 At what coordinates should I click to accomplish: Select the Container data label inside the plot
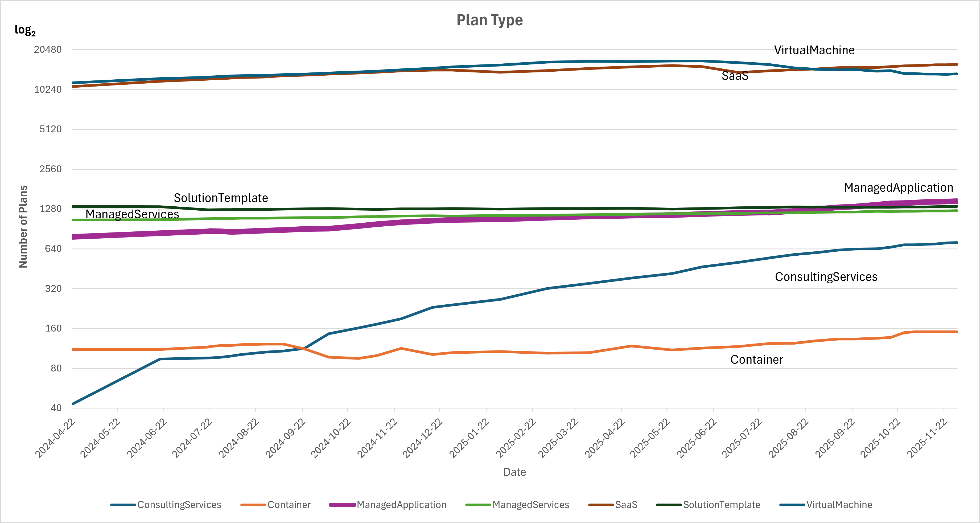756,360
